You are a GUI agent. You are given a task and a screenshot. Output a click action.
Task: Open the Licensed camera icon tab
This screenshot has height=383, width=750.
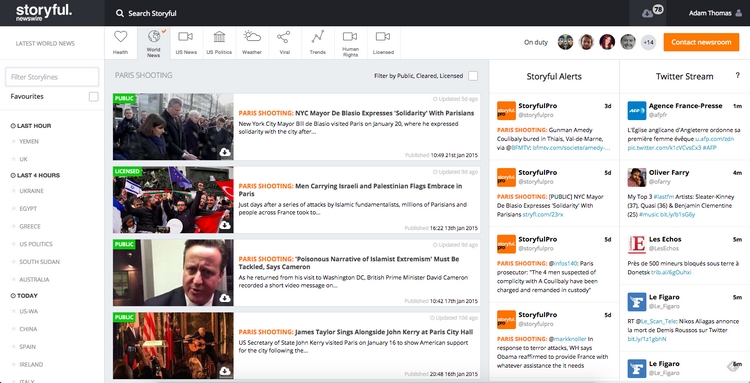[x=383, y=36]
